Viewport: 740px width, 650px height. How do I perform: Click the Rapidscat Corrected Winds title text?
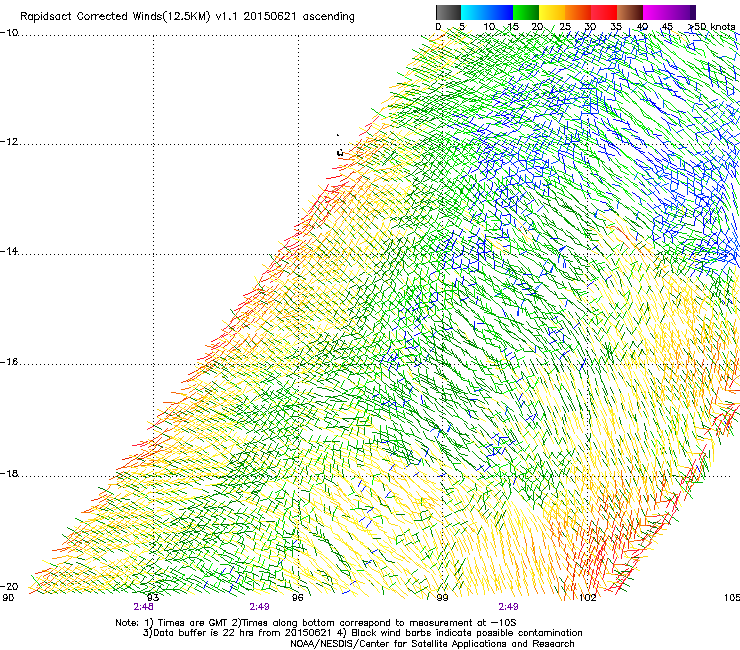pyautogui.click(x=187, y=17)
